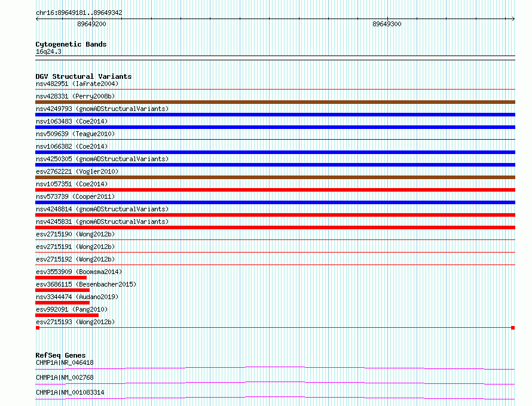Screen dimensions: 532x406
Task: Click the left red endpoint square of esv2715193
Action: pos(38,328)
